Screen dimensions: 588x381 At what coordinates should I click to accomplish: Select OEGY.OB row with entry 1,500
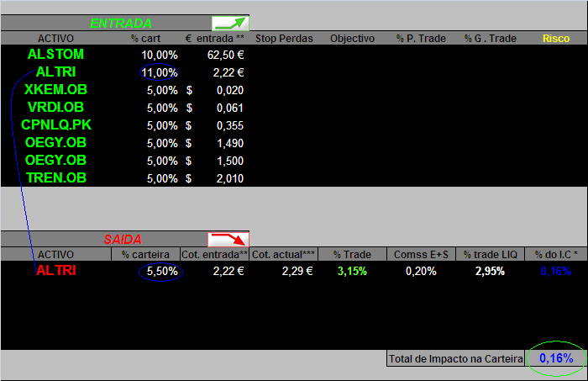point(55,161)
